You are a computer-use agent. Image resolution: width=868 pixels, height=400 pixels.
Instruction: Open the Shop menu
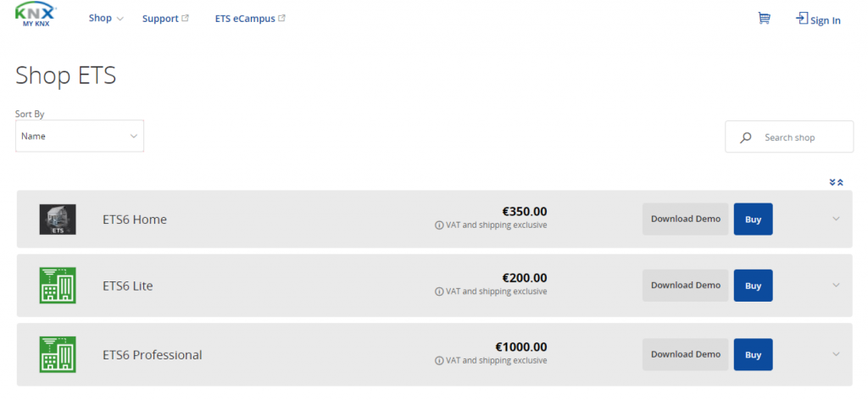pos(106,19)
